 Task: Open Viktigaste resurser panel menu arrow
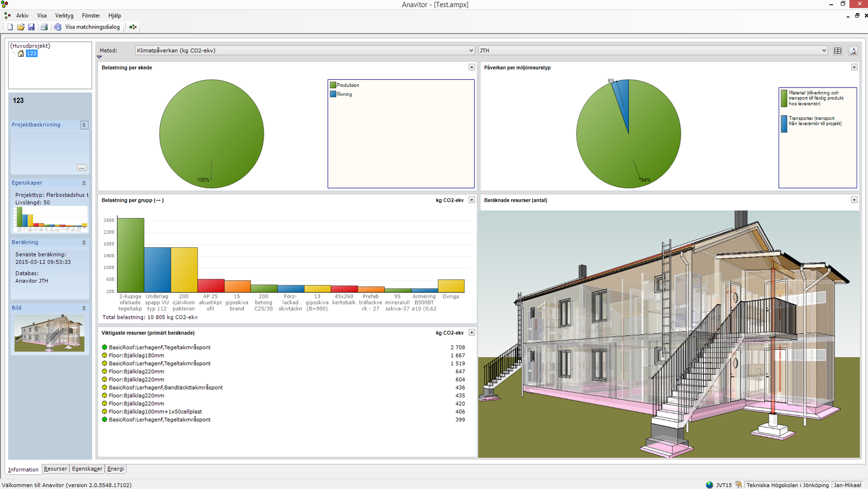471,333
